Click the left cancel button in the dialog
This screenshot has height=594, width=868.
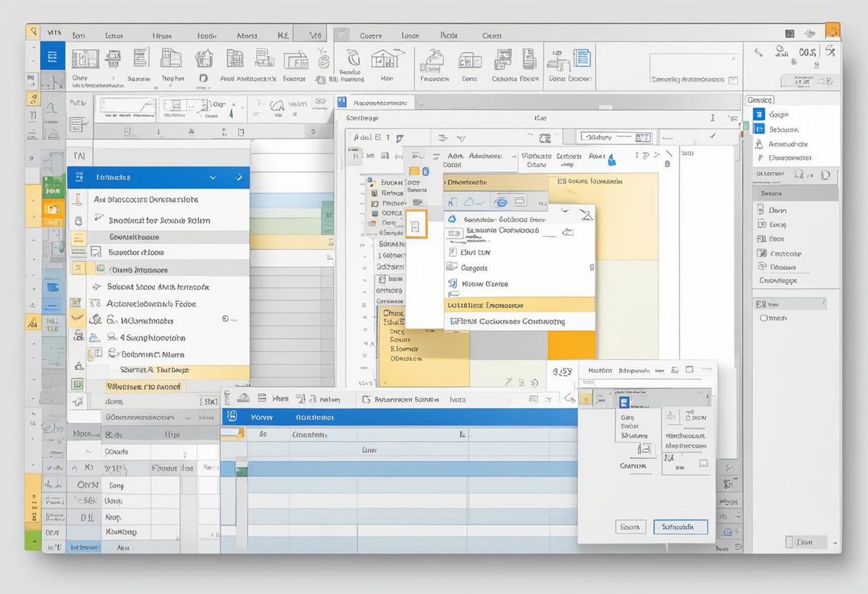tap(631, 527)
